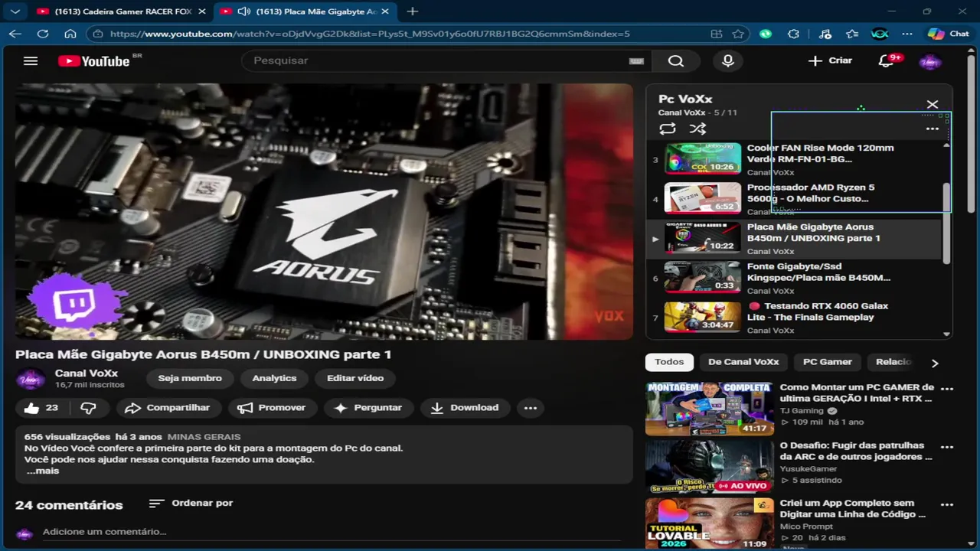Open more actions ellipsis under video
Image resolution: width=980 pixels, height=551 pixels.
point(531,408)
